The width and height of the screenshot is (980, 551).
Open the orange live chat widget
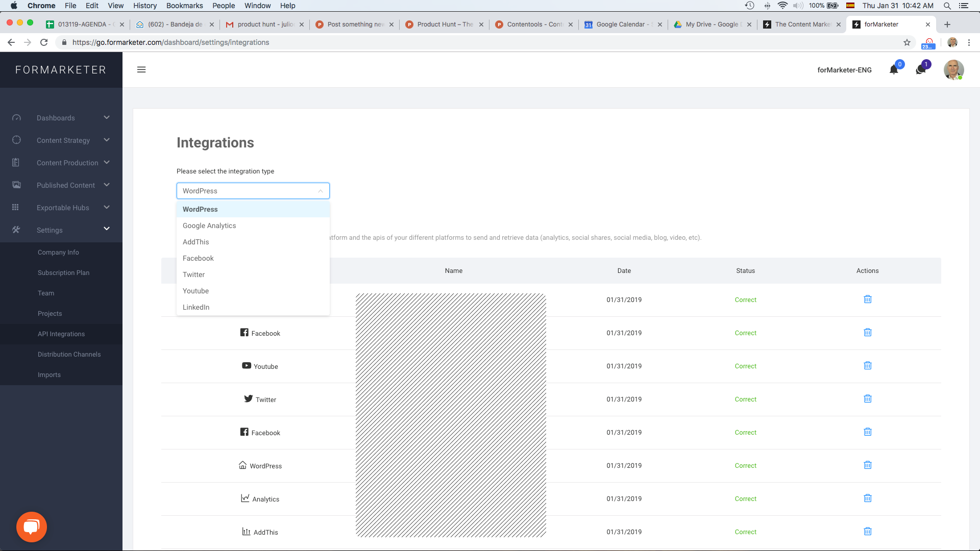click(x=32, y=527)
